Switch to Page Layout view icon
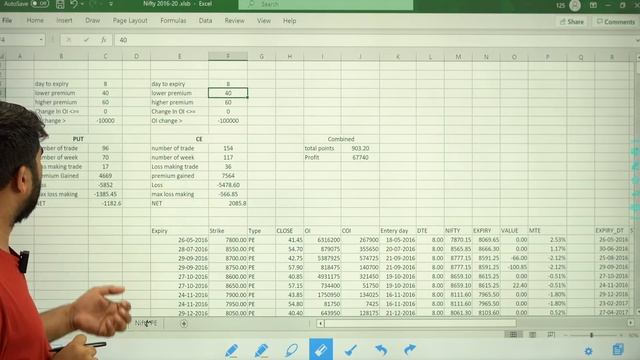The width and height of the screenshot is (640, 360). click(x=533, y=335)
